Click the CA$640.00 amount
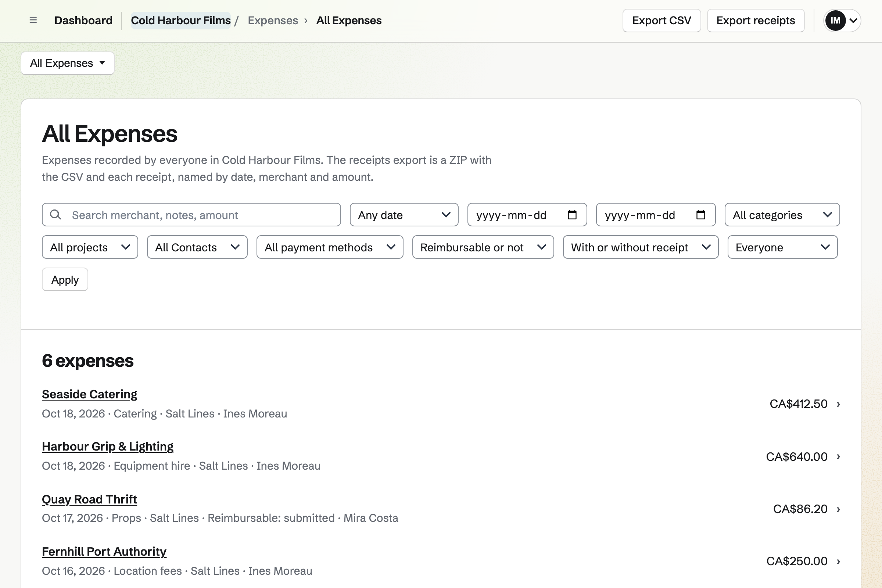The image size is (882, 588). tap(796, 456)
